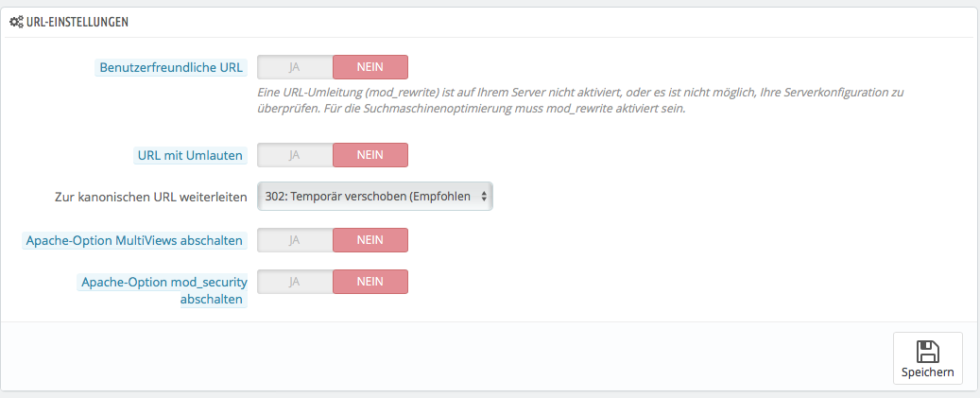980x398 pixels.
Task: Enable Benutzerfreundliche URL with JA
Action: click(295, 67)
